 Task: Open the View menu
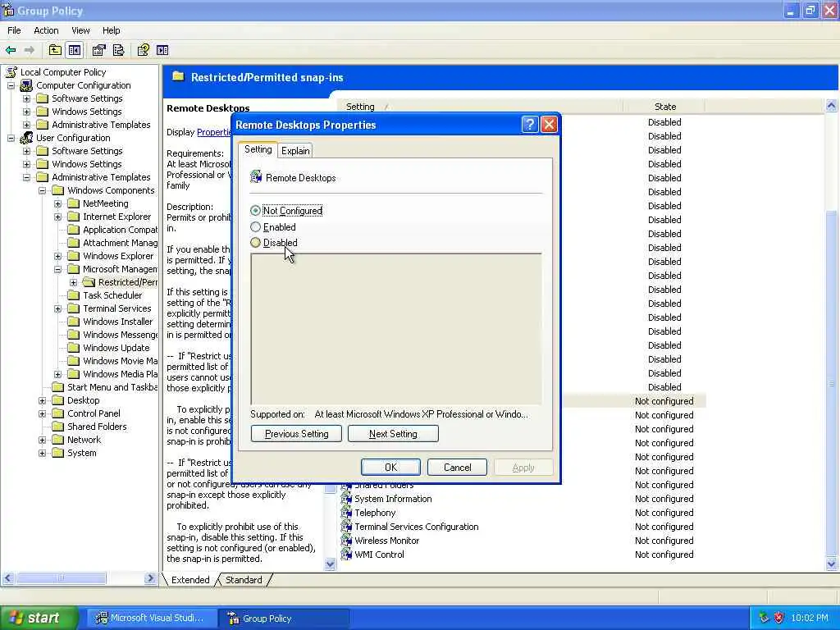(x=80, y=30)
